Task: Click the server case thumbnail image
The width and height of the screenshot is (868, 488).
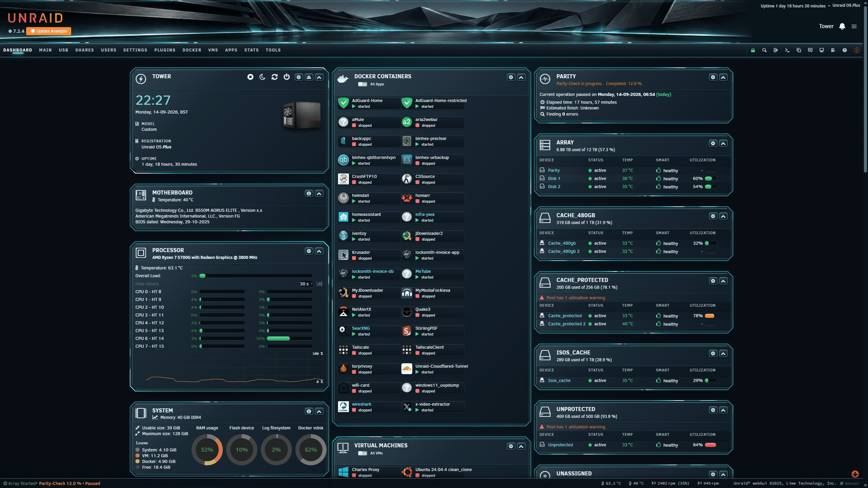Action: click(x=302, y=115)
